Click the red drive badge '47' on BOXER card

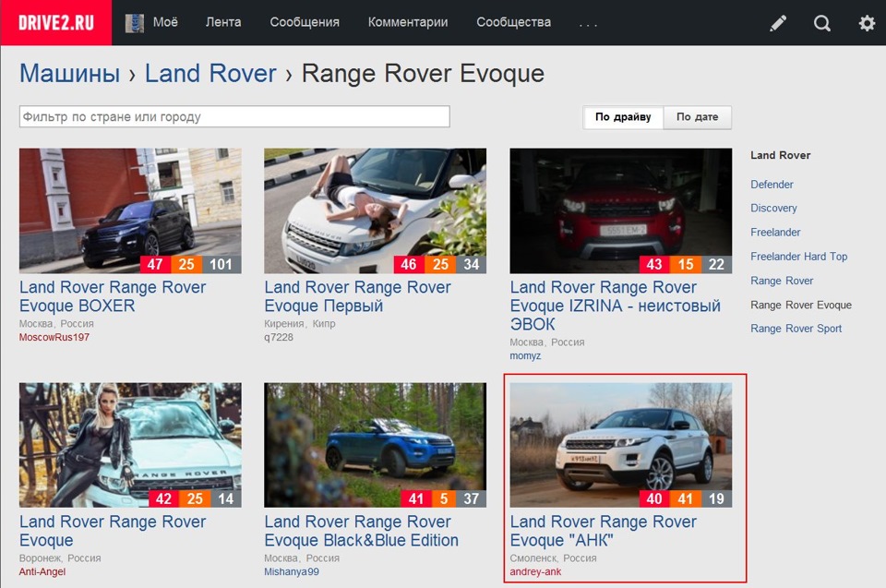[153, 264]
